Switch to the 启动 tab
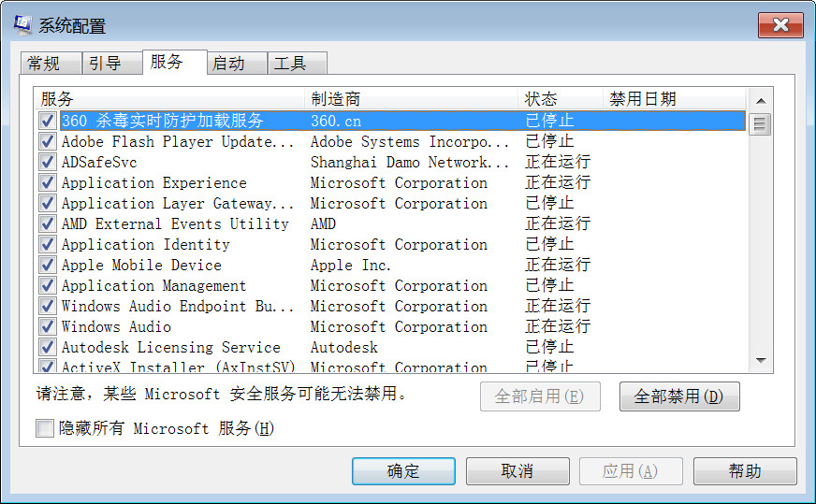The image size is (816, 504). [228, 64]
